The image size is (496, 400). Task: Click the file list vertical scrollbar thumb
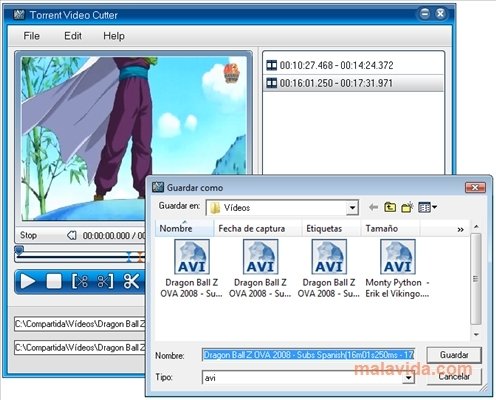(x=476, y=279)
